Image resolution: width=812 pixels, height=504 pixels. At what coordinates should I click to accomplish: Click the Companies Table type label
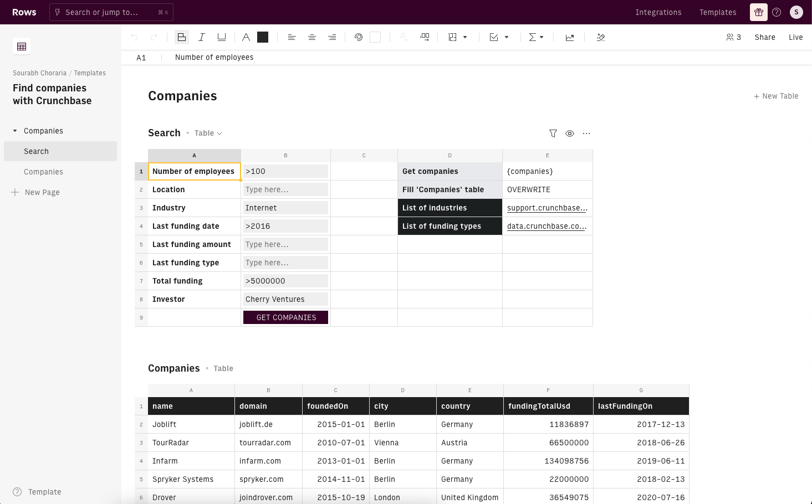[223, 368]
